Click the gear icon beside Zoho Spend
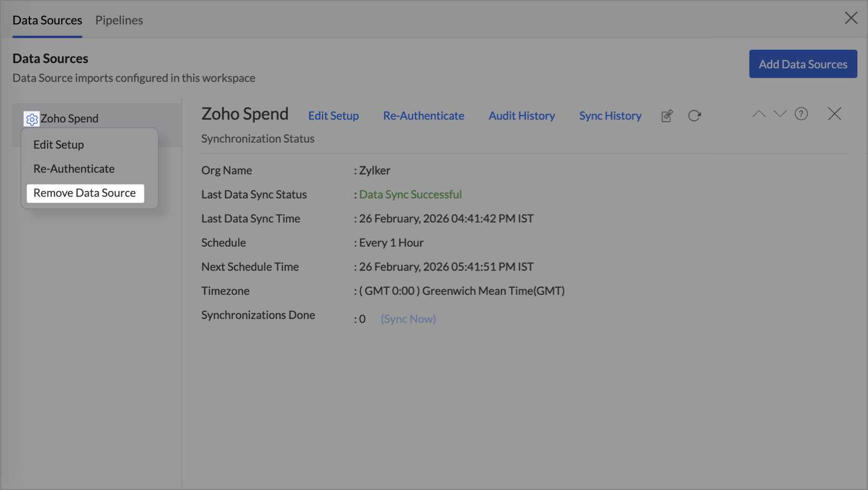This screenshot has width=868, height=490. (31, 119)
